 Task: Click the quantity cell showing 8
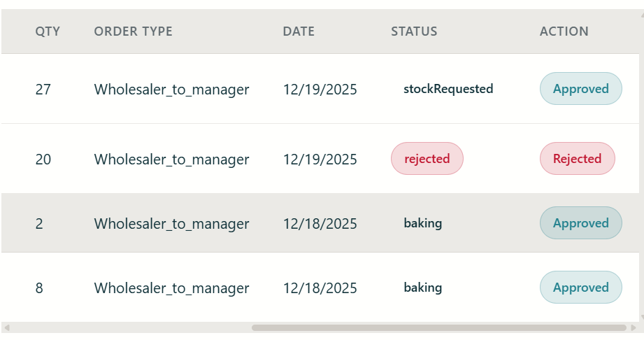39,288
